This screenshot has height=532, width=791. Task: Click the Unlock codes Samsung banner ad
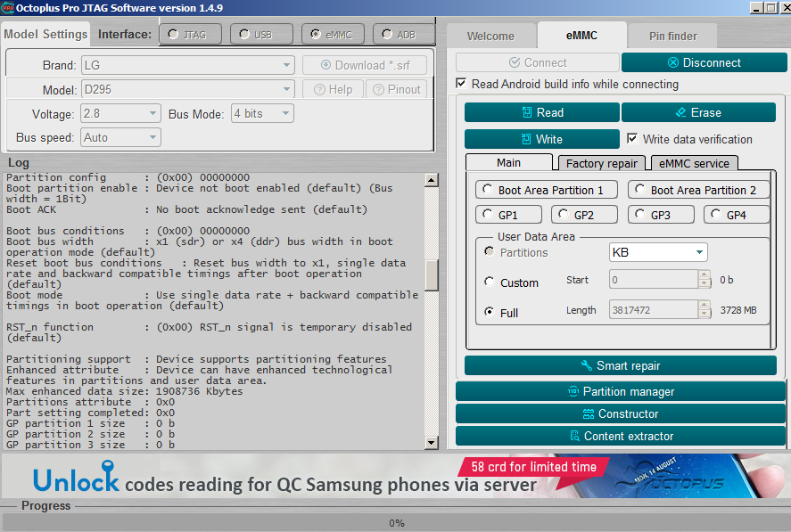point(396,476)
